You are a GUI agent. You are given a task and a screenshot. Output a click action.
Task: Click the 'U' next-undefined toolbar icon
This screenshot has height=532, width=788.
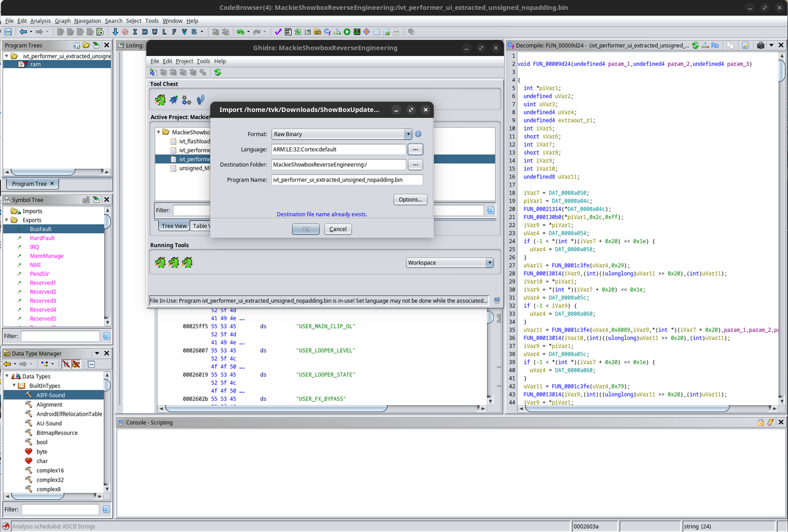[x=155, y=31]
